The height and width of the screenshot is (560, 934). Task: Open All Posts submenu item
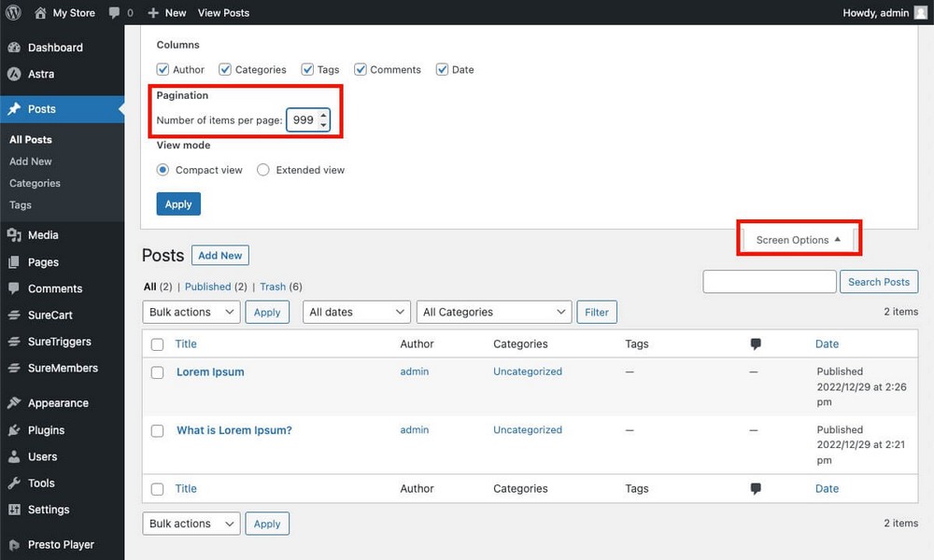31,139
